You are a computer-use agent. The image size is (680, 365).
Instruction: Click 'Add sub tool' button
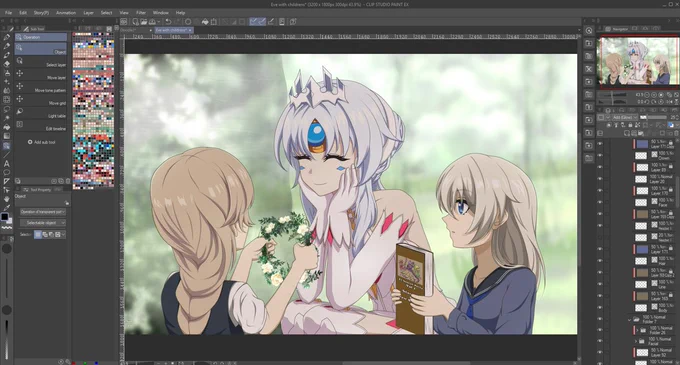tap(42, 142)
